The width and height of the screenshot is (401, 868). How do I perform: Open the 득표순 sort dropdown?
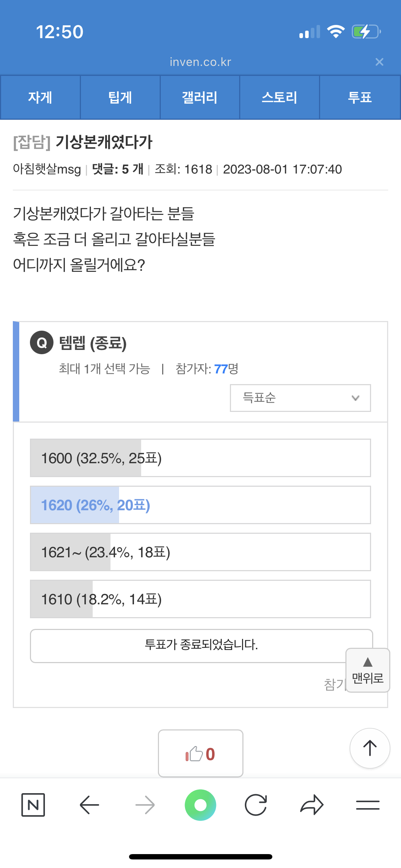(x=300, y=398)
